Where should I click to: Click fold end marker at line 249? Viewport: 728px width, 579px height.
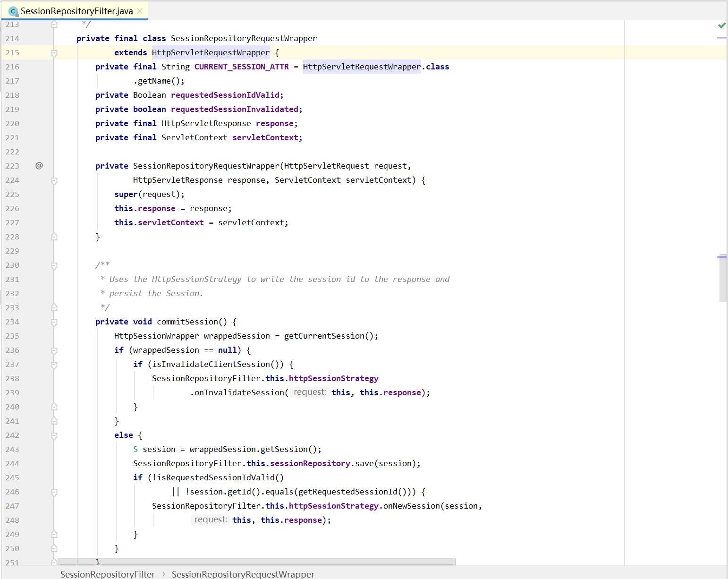[x=54, y=534]
